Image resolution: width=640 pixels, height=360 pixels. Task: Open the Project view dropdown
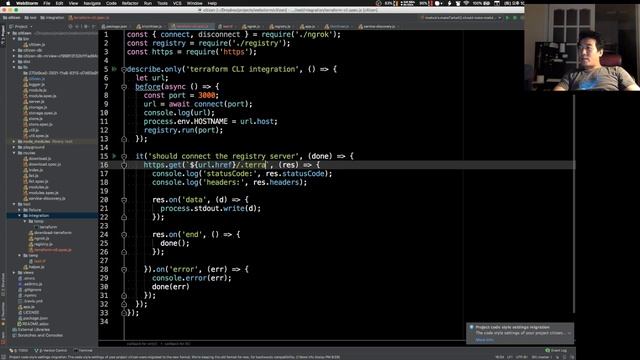[21, 27]
